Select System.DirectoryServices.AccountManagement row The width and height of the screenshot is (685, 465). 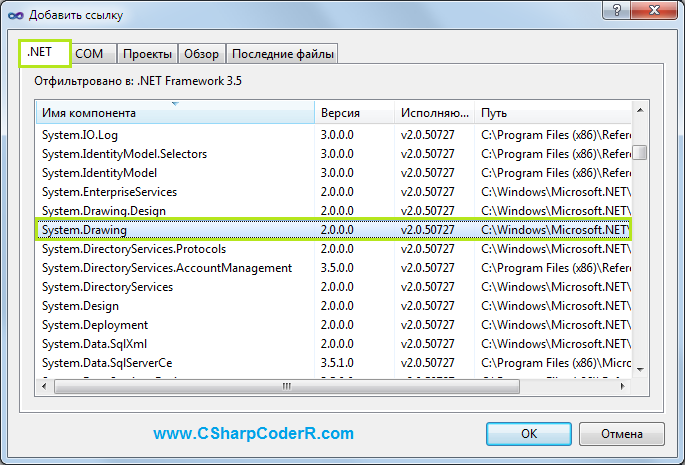[x=334, y=268]
